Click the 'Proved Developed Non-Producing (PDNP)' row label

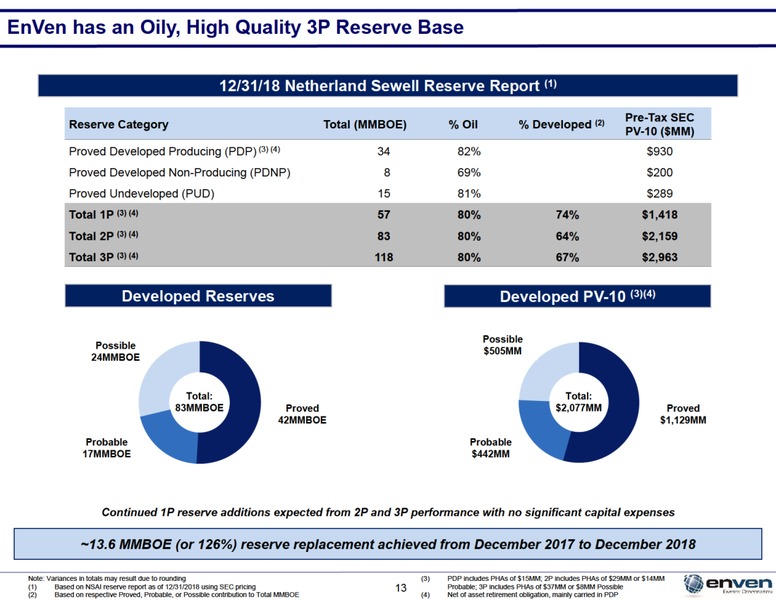(180, 172)
